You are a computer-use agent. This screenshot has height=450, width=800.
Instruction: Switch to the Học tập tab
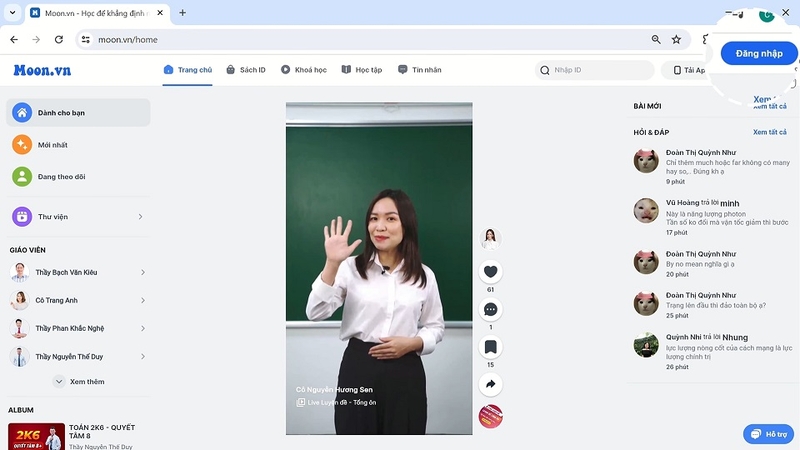[x=362, y=70]
